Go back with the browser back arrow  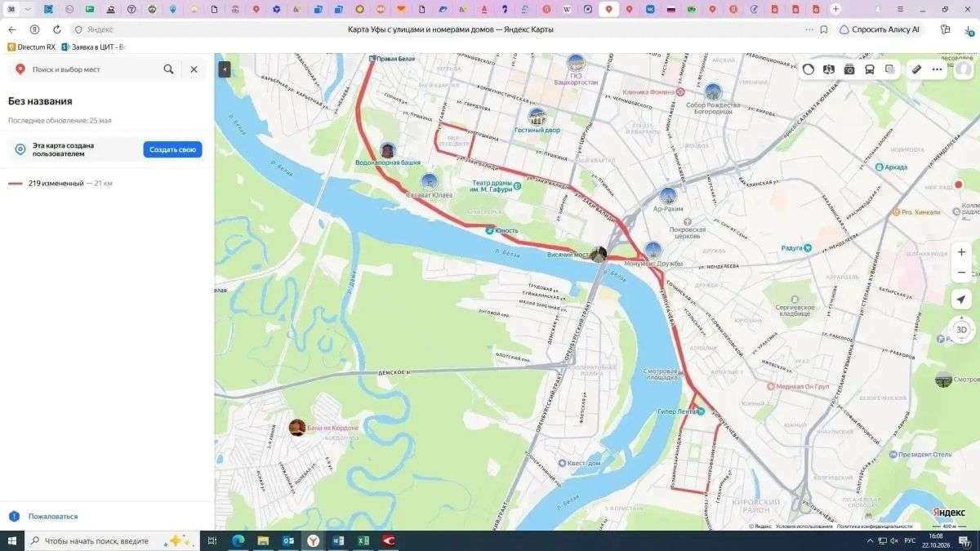coord(12,29)
